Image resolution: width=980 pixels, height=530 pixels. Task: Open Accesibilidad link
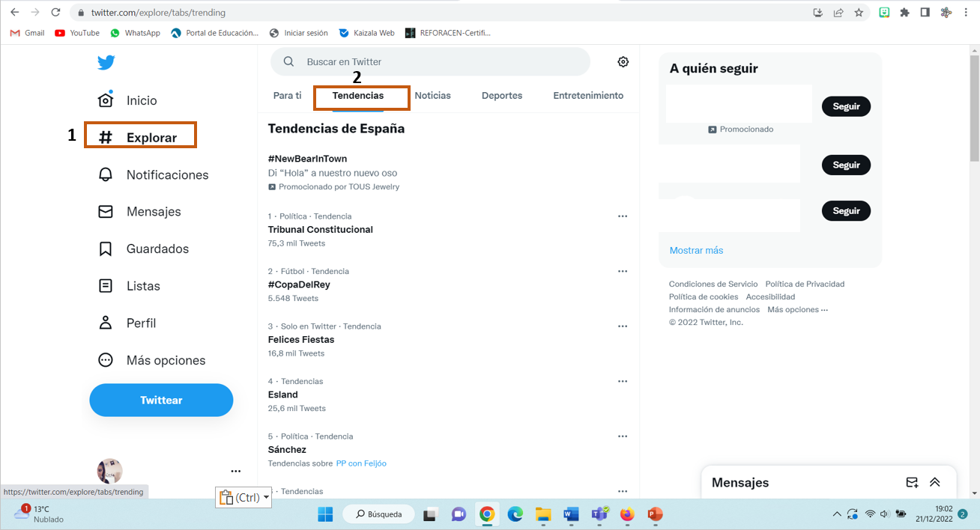coord(770,296)
